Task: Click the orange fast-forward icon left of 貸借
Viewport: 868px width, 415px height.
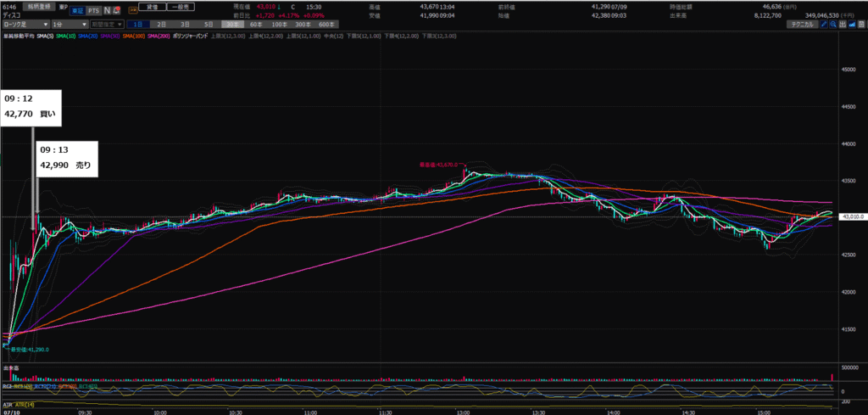Action: coord(133,10)
